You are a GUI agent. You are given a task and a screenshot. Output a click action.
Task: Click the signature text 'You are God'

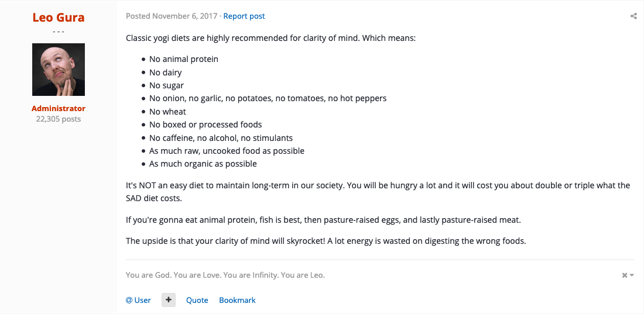[225, 275]
